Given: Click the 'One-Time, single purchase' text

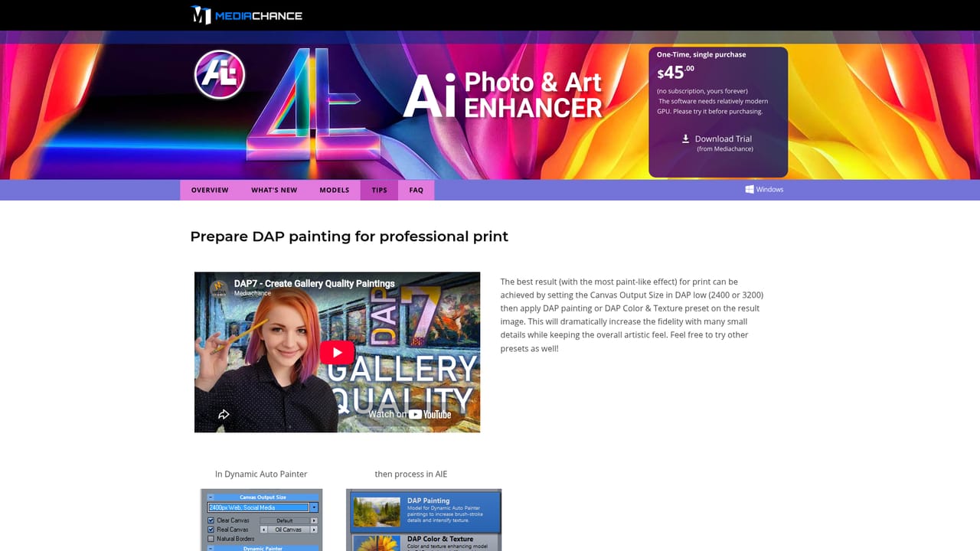Looking at the screenshot, I should [x=701, y=54].
